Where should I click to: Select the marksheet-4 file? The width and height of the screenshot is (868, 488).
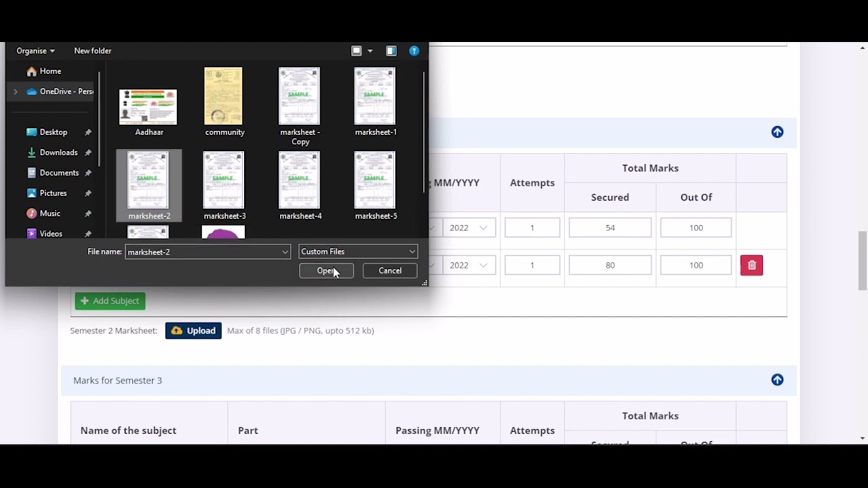300,185
